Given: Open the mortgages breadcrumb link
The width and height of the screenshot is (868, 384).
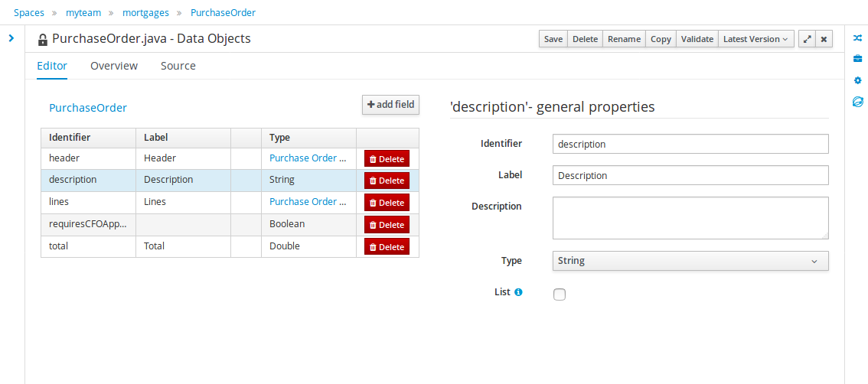Looking at the screenshot, I should tap(147, 13).
